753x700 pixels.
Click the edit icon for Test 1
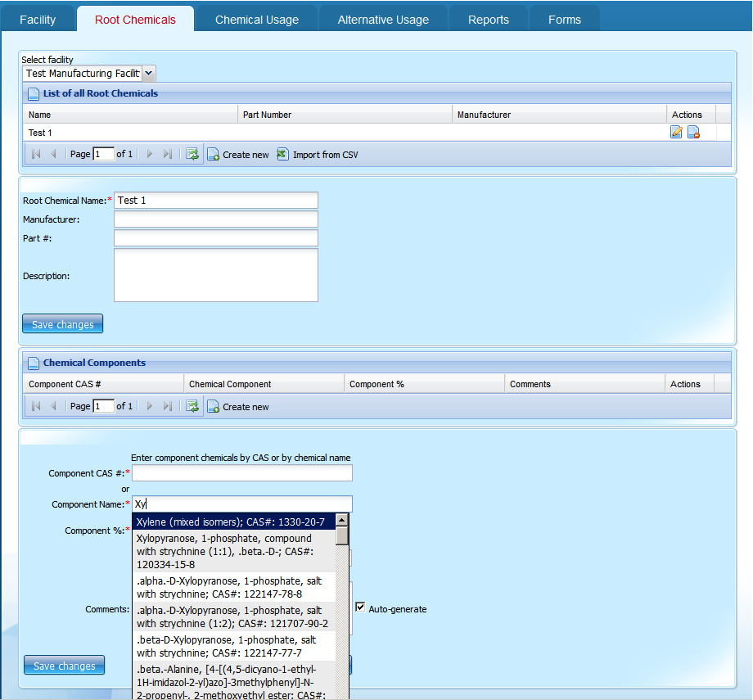676,133
